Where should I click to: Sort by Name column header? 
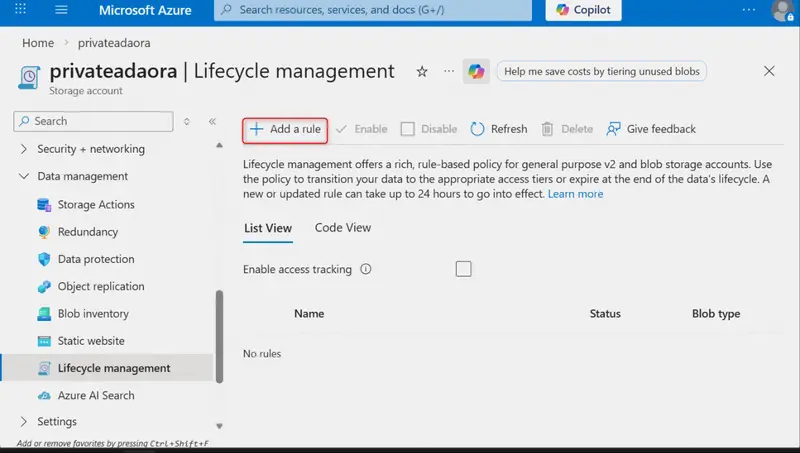[x=309, y=314]
